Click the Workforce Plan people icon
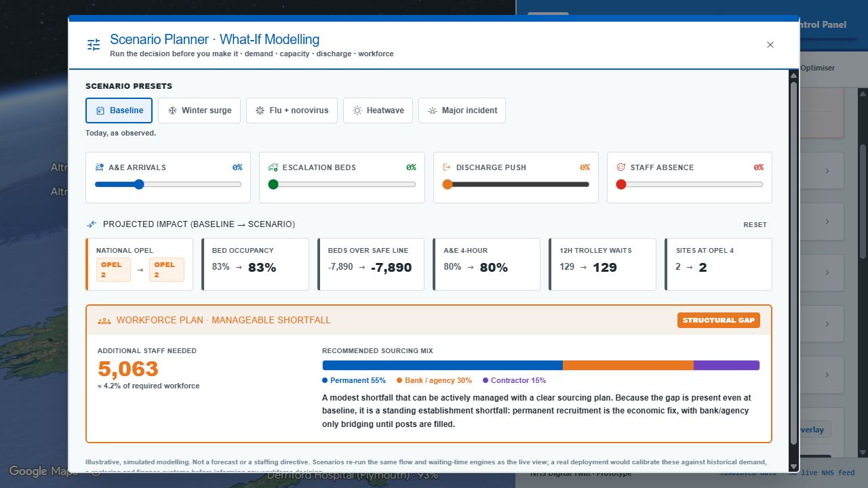The height and width of the screenshot is (488, 868). pyautogui.click(x=104, y=321)
